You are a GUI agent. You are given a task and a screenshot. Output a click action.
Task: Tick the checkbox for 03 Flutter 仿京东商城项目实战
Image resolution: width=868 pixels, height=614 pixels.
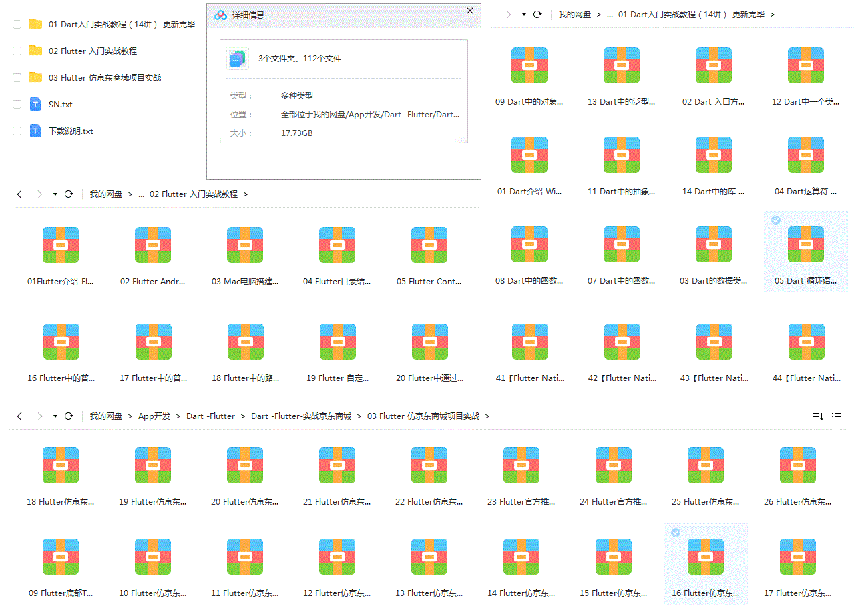point(17,77)
